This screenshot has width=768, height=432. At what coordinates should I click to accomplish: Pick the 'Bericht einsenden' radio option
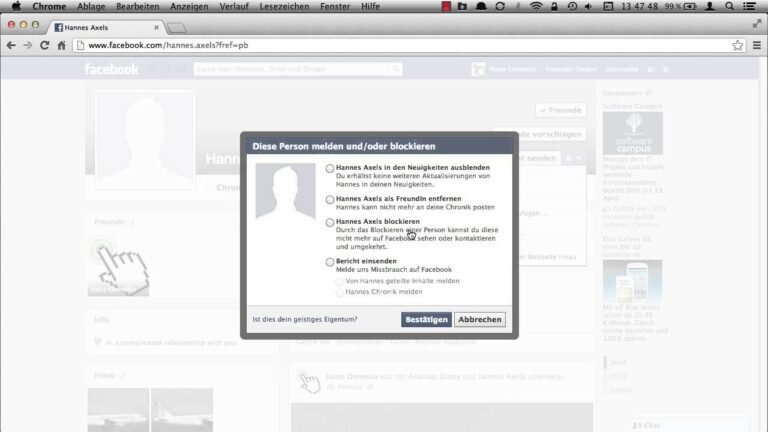click(x=331, y=261)
